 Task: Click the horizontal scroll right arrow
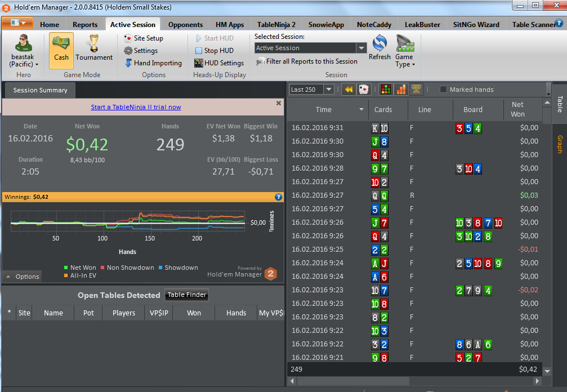(x=537, y=381)
